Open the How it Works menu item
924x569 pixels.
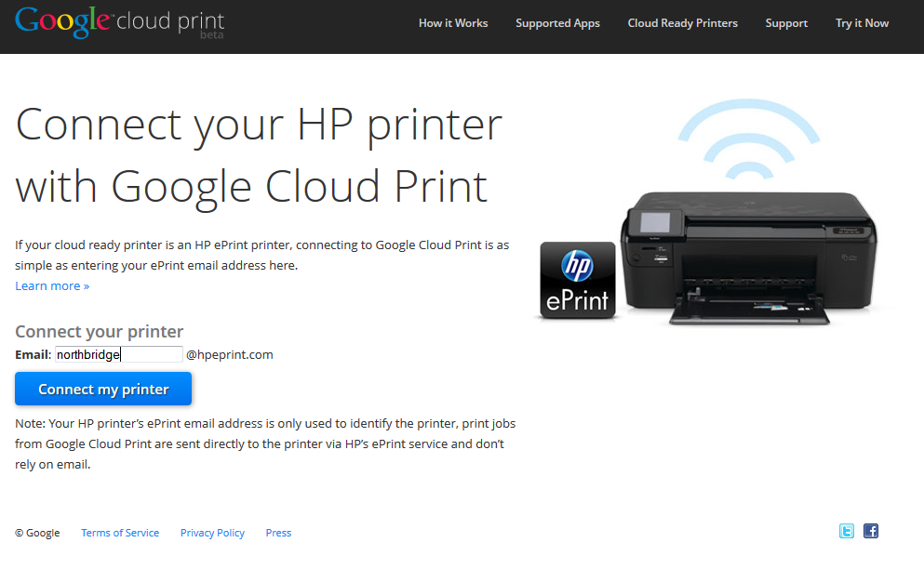coord(453,23)
